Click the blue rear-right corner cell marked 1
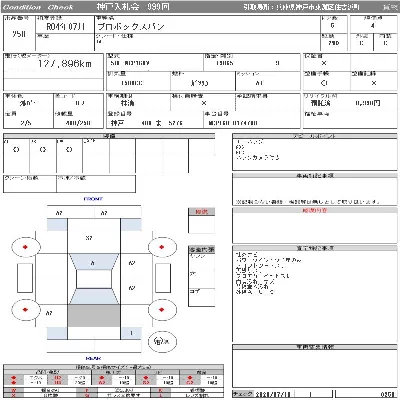Screen dimensions: 400x400 [131, 333]
